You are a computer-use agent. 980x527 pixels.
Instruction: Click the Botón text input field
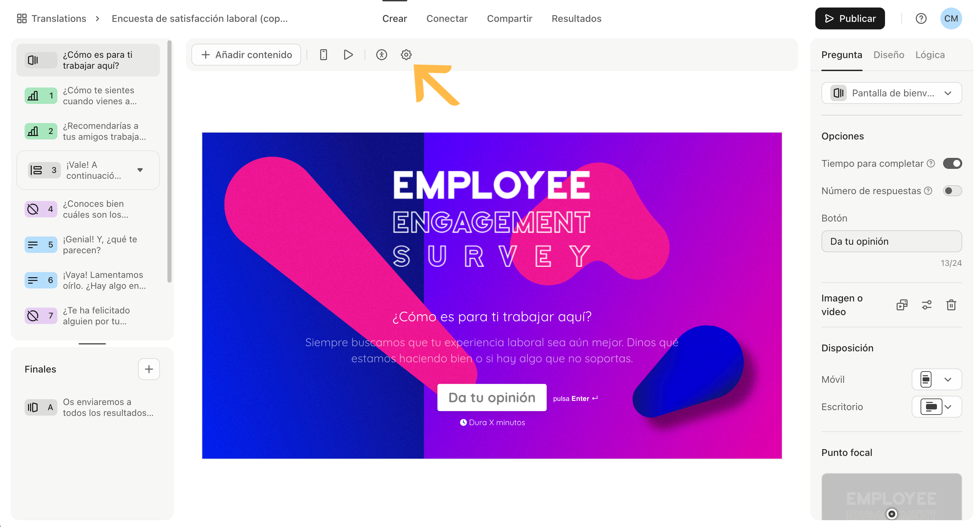tap(891, 241)
